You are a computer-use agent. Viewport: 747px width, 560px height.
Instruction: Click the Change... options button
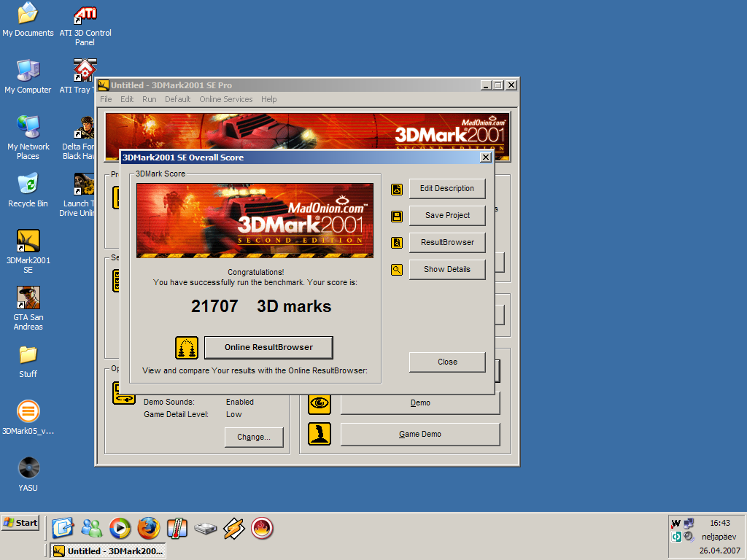(254, 437)
